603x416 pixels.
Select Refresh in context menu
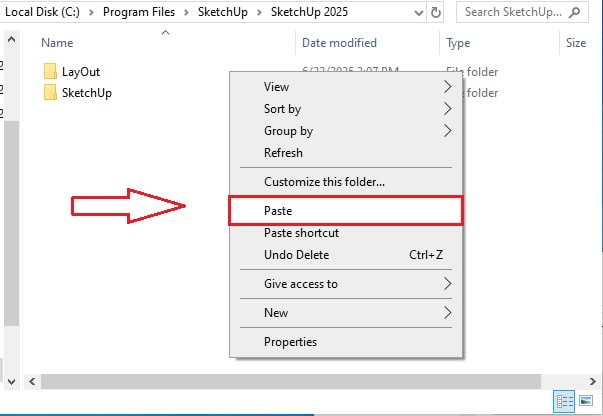pyautogui.click(x=346, y=153)
